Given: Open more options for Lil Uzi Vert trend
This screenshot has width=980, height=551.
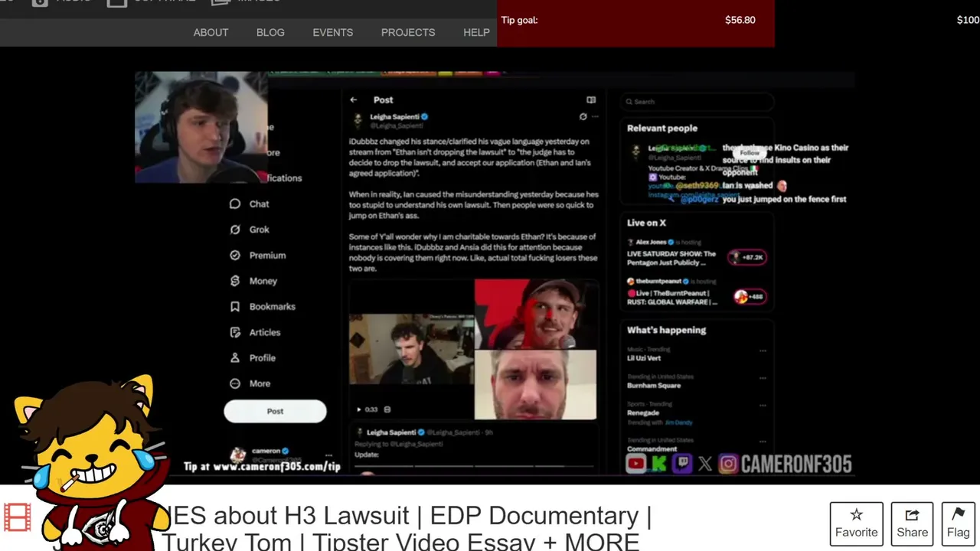Looking at the screenshot, I should pyautogui.click(x=763, y=351).
